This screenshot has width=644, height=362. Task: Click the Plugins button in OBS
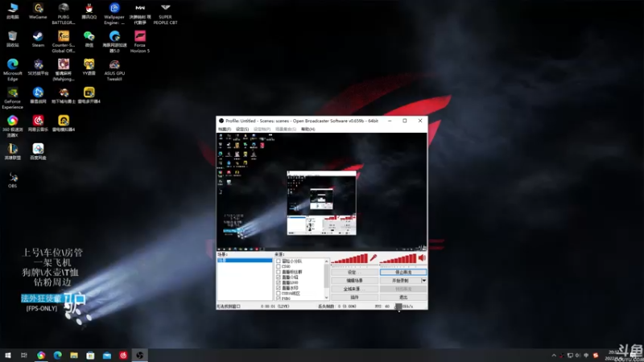[x=355, y=297]
